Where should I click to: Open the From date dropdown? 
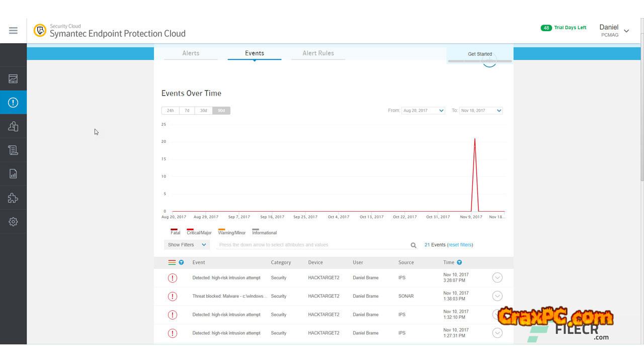423,111
